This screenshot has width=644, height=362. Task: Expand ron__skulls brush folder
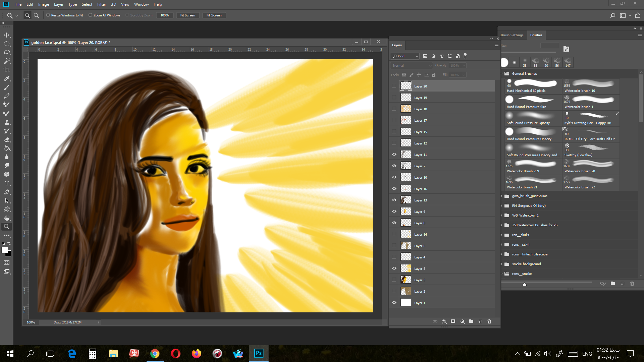pos(502,235)
